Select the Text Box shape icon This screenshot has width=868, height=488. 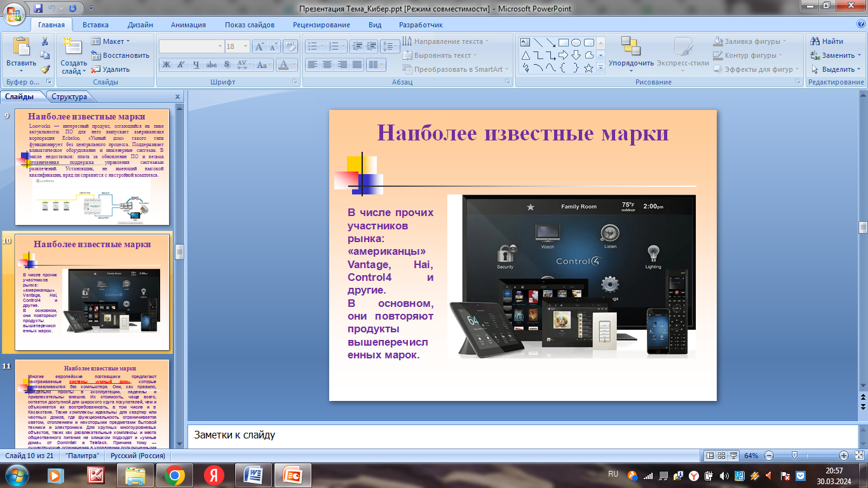[526, 43]
